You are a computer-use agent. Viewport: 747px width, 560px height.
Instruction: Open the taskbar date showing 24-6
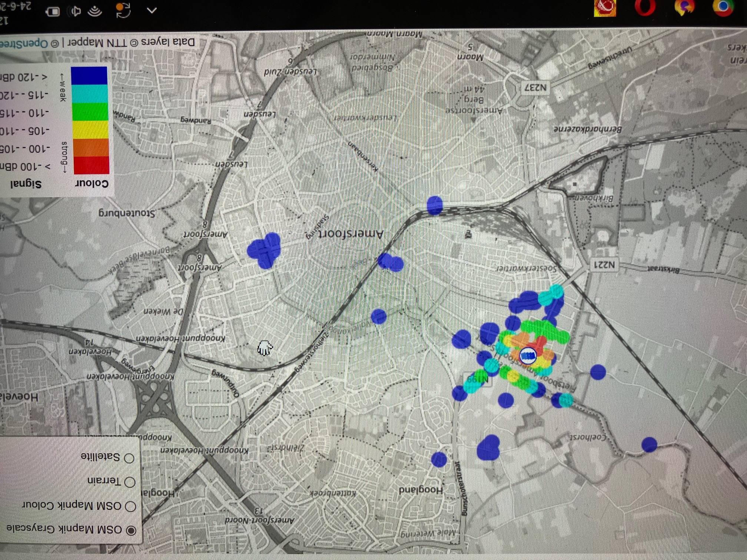click(16, 7)
